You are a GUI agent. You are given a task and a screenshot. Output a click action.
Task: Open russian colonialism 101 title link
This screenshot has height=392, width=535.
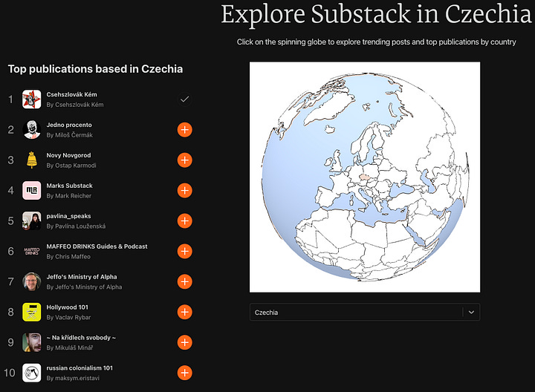point(80,367)
